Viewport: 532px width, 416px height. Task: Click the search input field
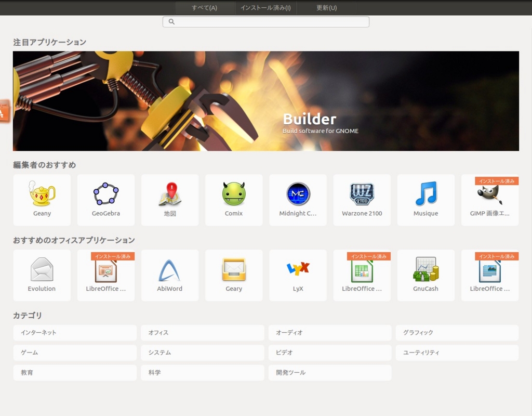(266, 22)
